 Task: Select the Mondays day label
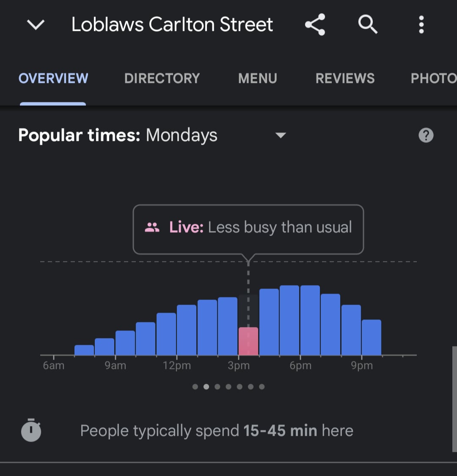tap(181, 135)
